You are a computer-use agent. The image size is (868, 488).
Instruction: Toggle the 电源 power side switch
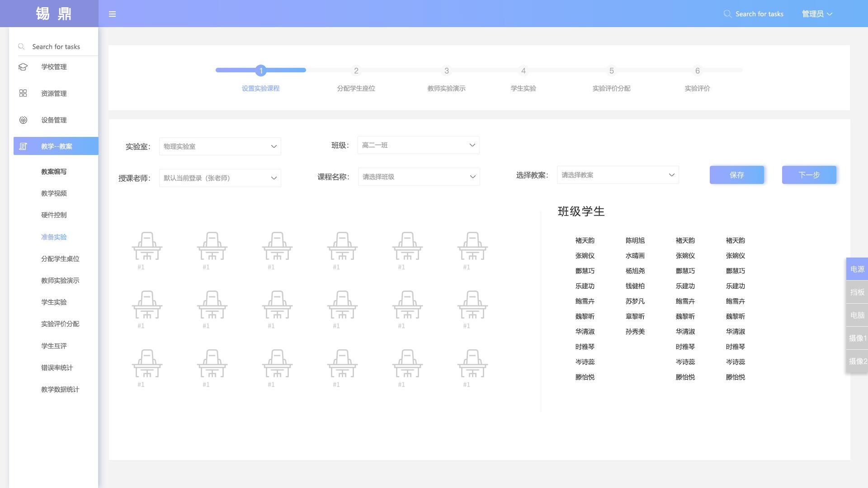(x=857, y=269)
